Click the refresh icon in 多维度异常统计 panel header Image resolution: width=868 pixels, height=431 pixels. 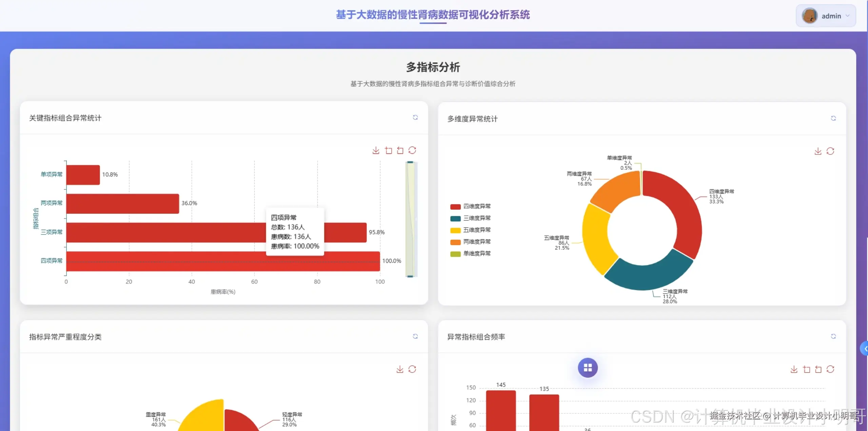pyautogui.click(x=834, y=118)
